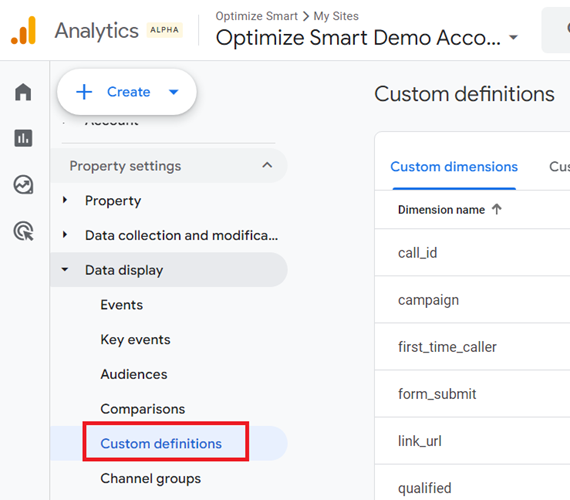Open Home from the sidebar

[23, 92]
